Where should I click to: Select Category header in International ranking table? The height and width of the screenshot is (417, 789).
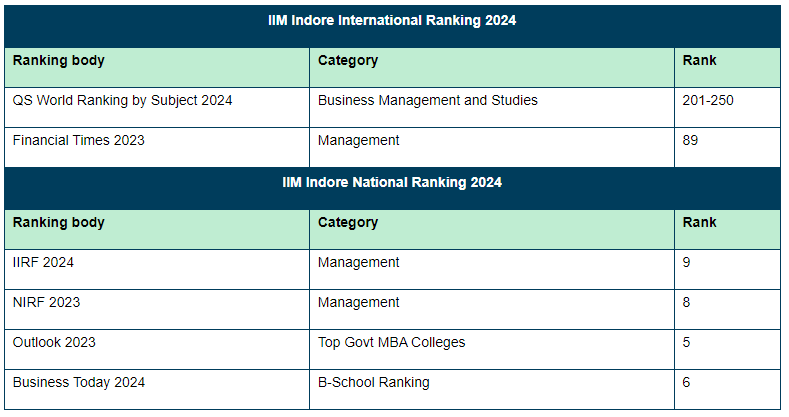pos(348,61)
